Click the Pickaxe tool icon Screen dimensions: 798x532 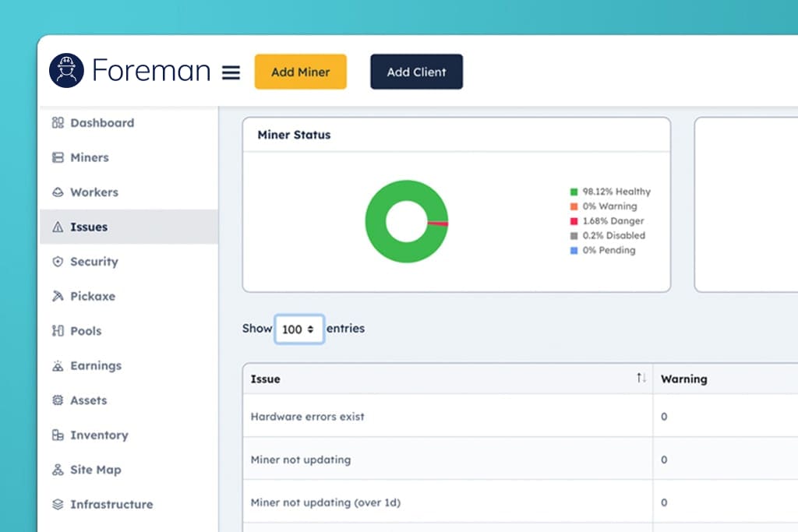[58, 296]
